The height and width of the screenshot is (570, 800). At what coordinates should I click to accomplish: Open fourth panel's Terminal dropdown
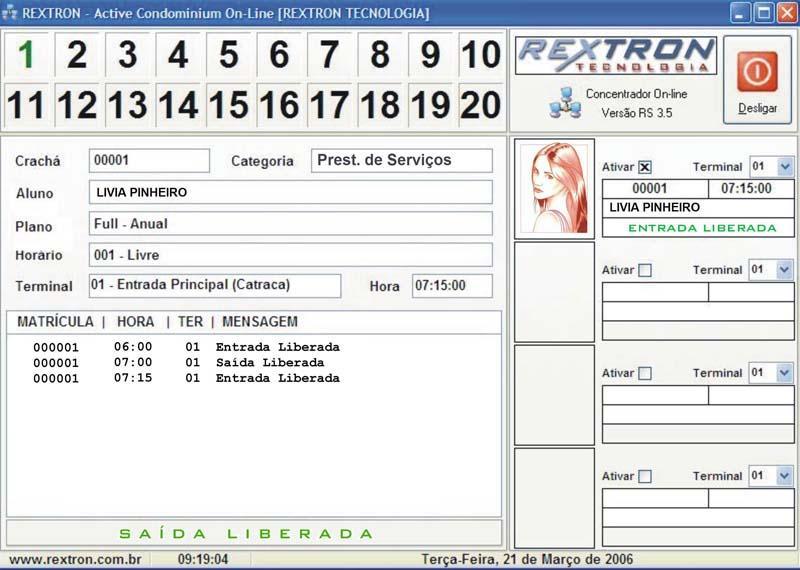(785, 476)
